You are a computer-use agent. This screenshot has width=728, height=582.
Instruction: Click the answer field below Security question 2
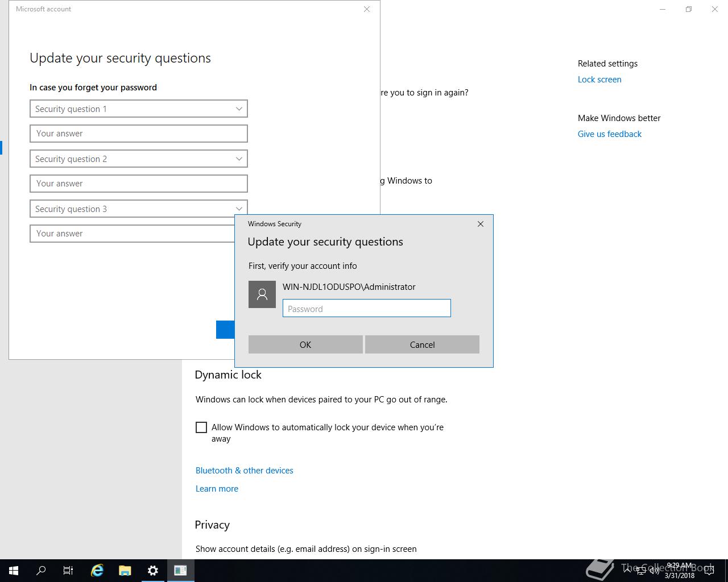click(138, 184)
